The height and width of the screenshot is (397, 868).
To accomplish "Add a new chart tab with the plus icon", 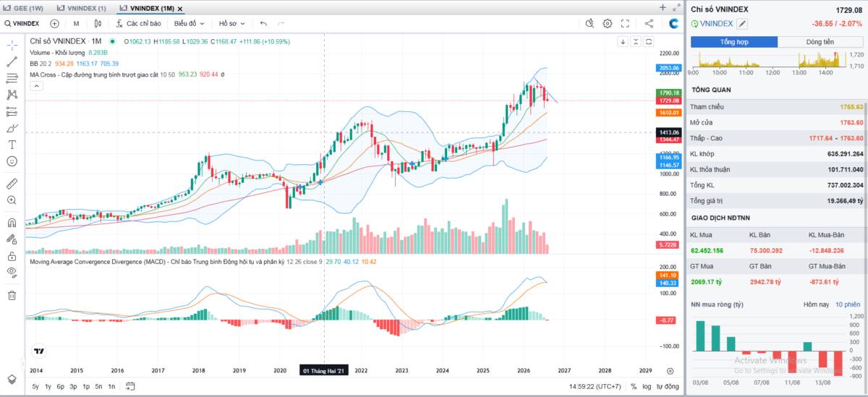I will 663,7.
